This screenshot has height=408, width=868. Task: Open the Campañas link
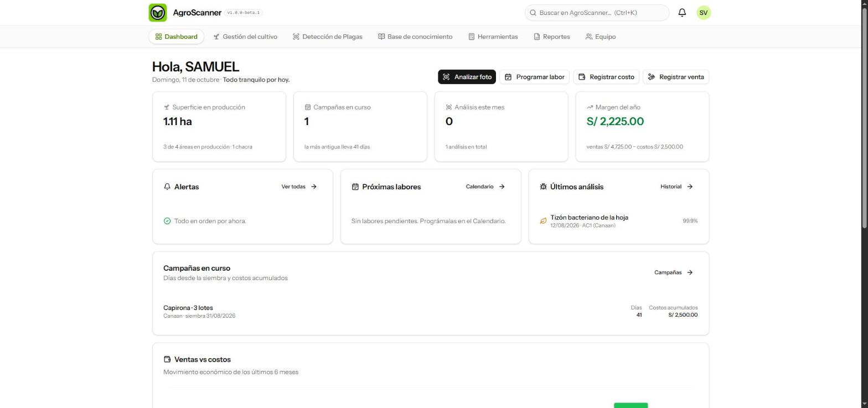674,272
